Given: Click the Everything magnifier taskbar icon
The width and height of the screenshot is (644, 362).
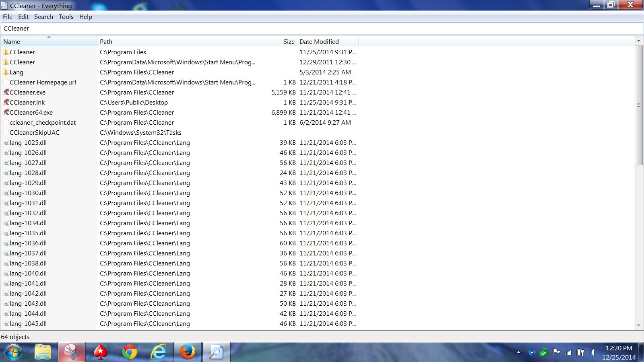Looking at the screenshot, I should click(217, 352).
